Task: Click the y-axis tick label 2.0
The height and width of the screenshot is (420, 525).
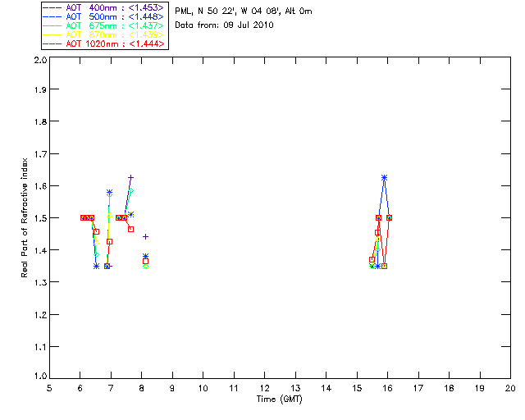Action: pyautogui.click(x=40, y=60)
